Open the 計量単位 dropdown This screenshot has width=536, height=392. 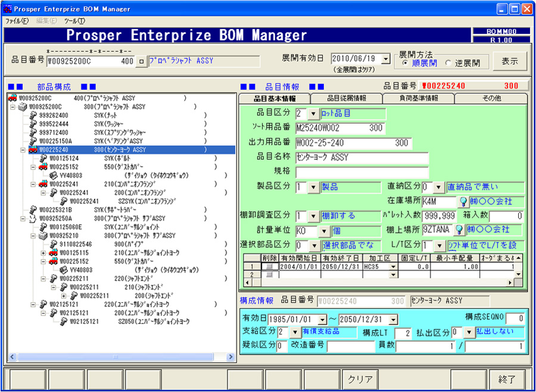pyautogui.click(x=325, y=231)
